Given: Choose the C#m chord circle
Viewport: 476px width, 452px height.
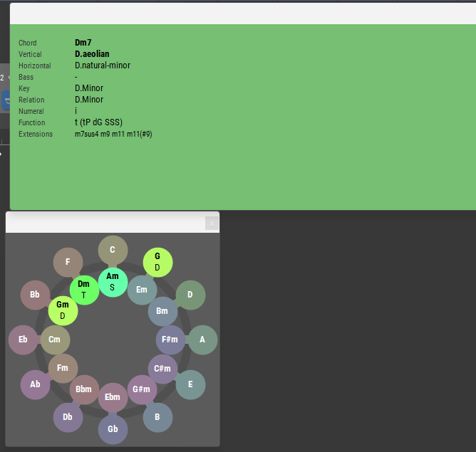Looking at the screenshot, I should (162, 369).
